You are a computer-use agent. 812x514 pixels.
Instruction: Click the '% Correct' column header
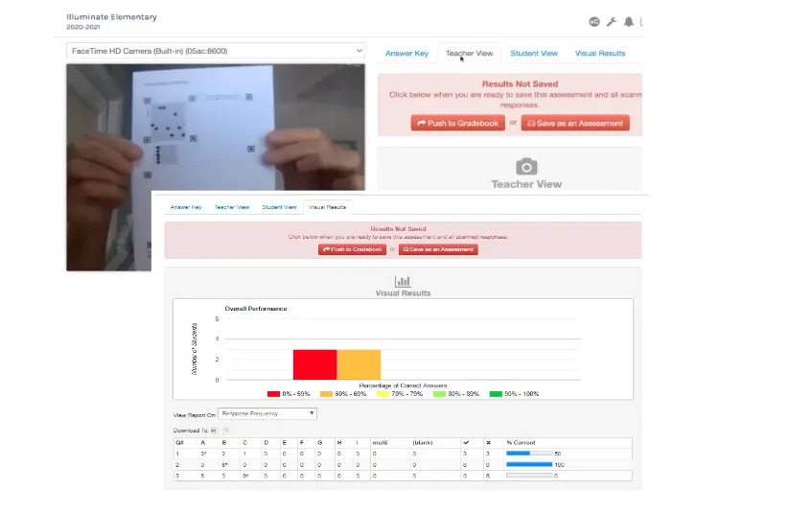tap(521, 442)
